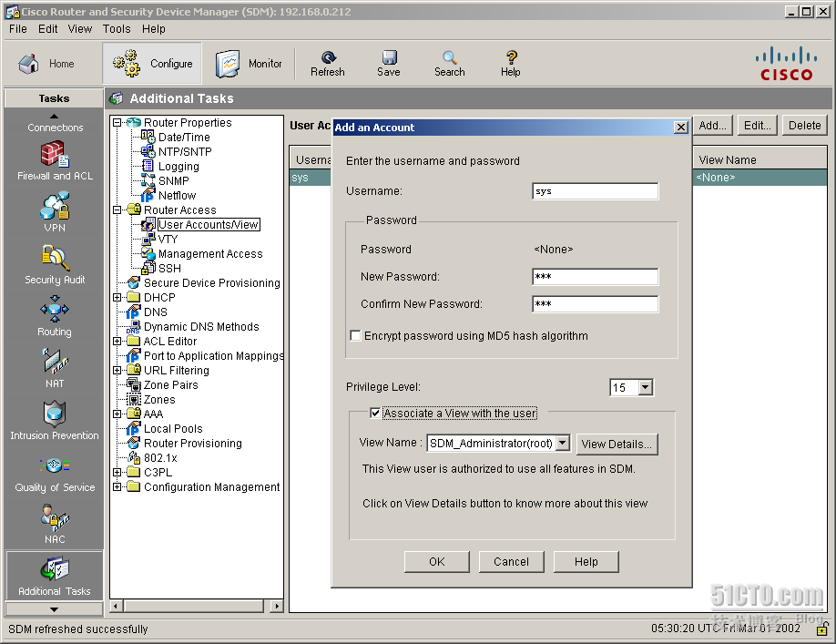The width and height of the screenshot is (836, 644).
Task: Open Firewall and ACL task
Action: tap(55, 161)
